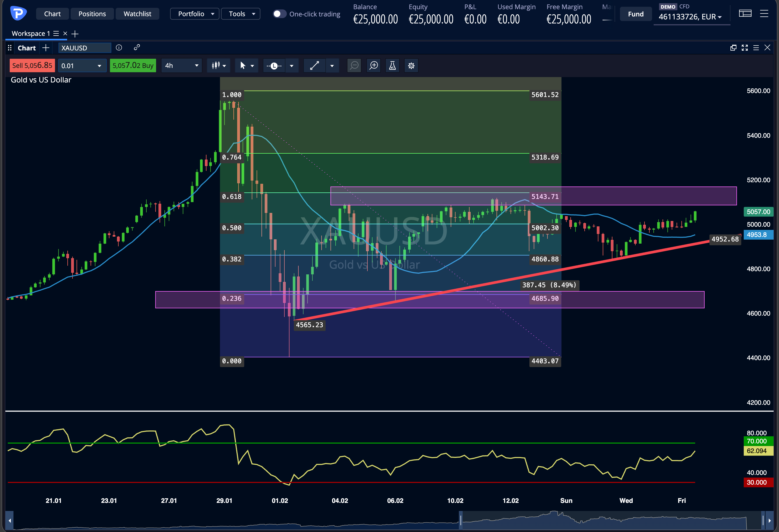Zoom out the chart with magnifier minus
The image size is (779, 532).
click(354, 66)
